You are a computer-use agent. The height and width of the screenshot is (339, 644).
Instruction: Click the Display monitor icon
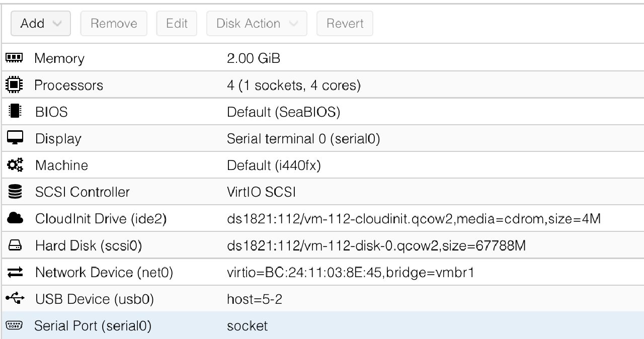tap(15, 138)
